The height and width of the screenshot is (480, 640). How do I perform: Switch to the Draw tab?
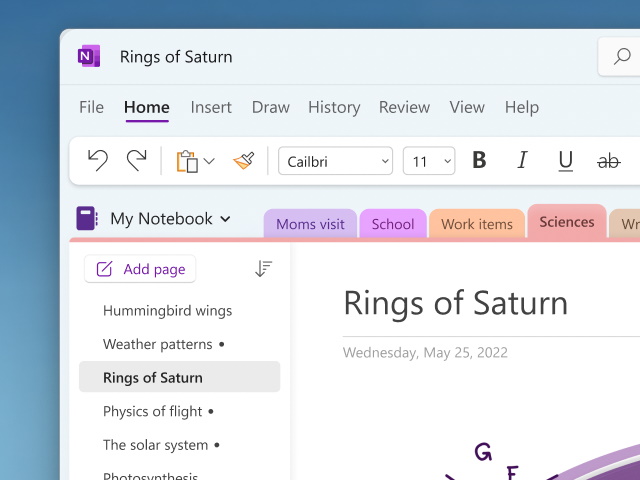coord(271,107)
